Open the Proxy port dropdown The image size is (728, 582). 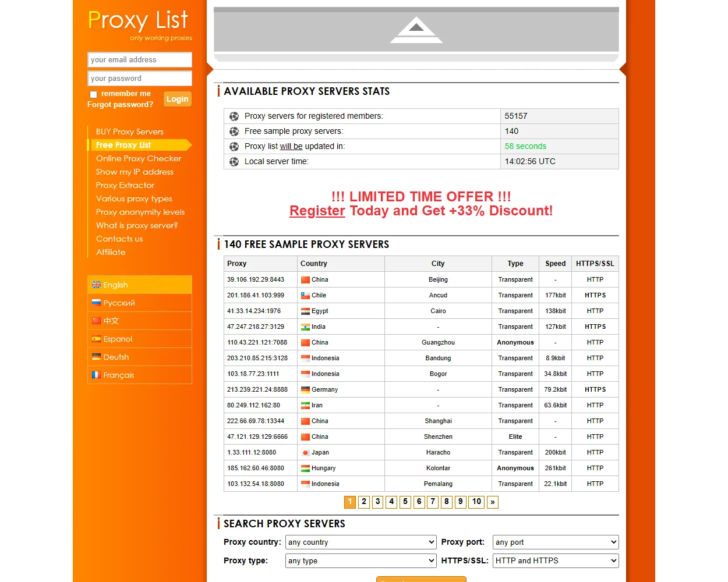click(x=556, y=542)
